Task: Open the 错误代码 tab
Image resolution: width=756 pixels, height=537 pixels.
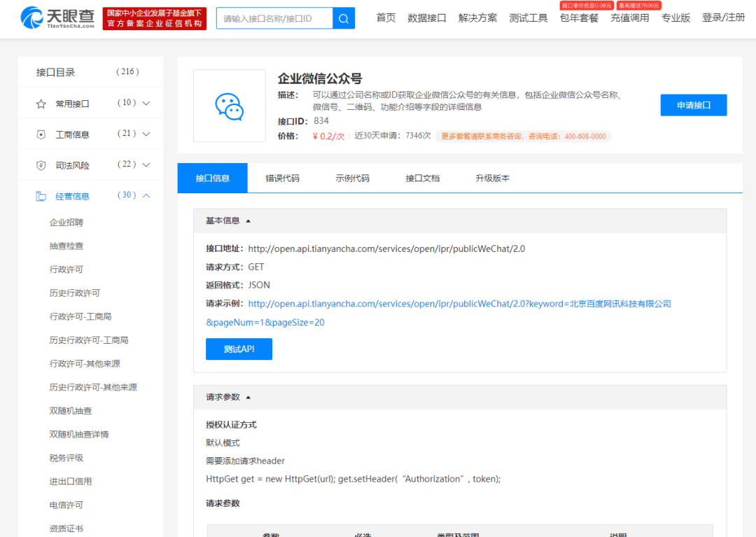Action: coord(283,178)
